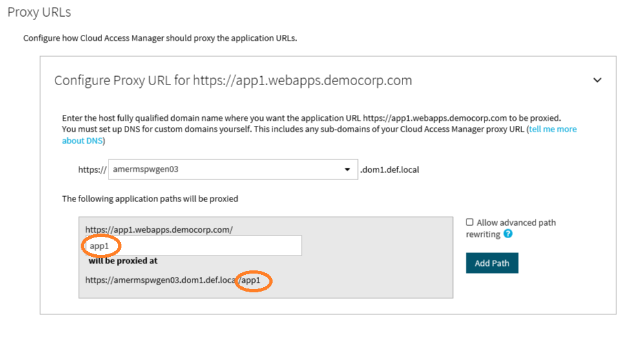Click the Add Path button
The height and width of the screenshot is (342, 644).
[492, 263]
